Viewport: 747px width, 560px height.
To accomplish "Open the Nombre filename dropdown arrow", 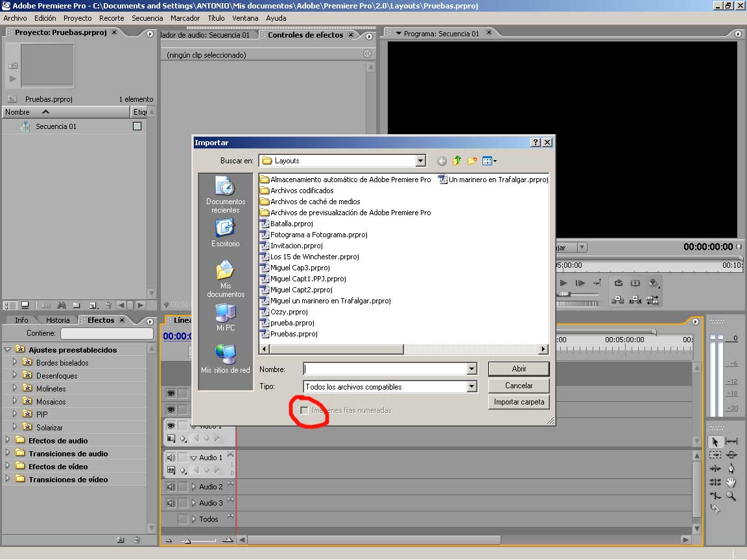I will pos(471,369).
